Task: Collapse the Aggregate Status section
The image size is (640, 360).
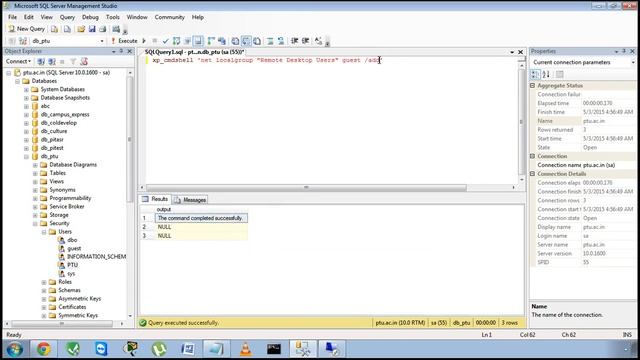Action: pos(533,86)
